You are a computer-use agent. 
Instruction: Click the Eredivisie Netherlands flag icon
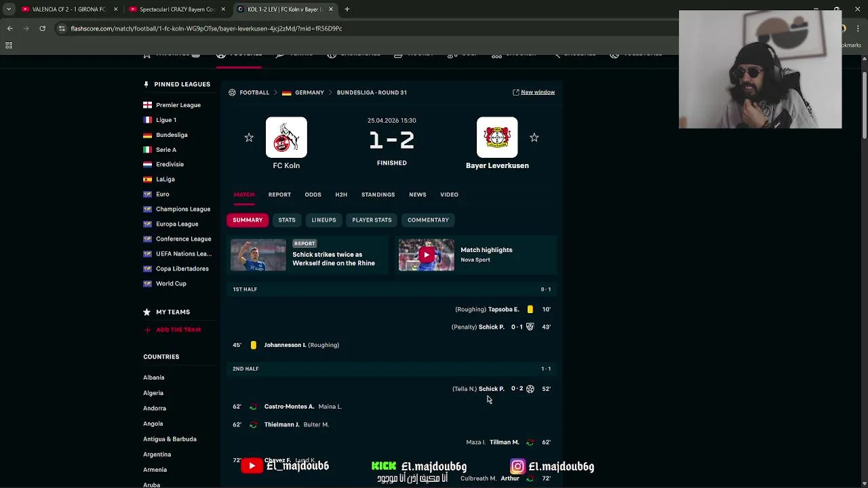pyautogui.click(x=147, y=164)
